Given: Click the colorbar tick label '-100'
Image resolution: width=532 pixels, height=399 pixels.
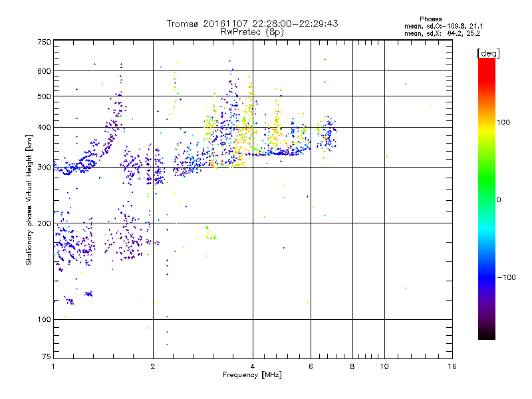Looking at the screenshot, I should (507, 277).
